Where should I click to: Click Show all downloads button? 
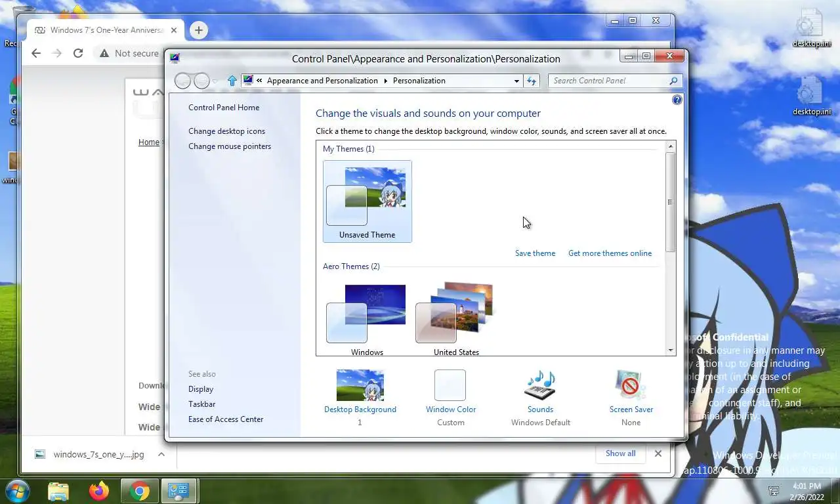(620, 453)
